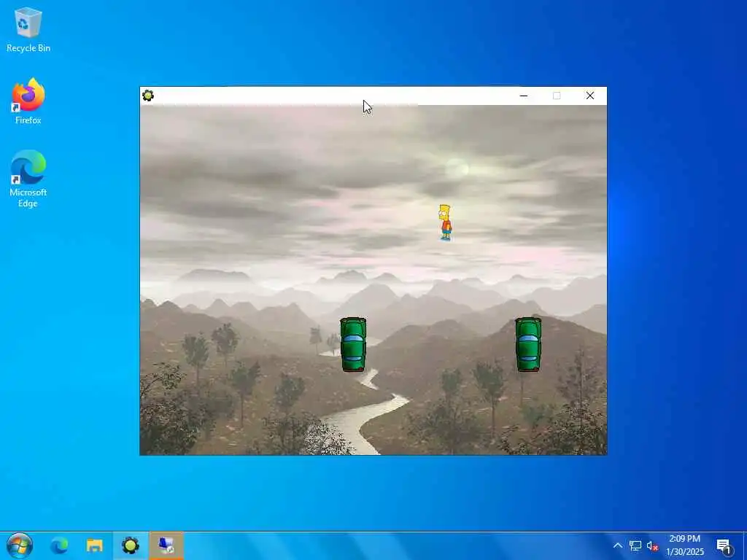
Task: Show hidden system tray icons
Action: (617, 545)
